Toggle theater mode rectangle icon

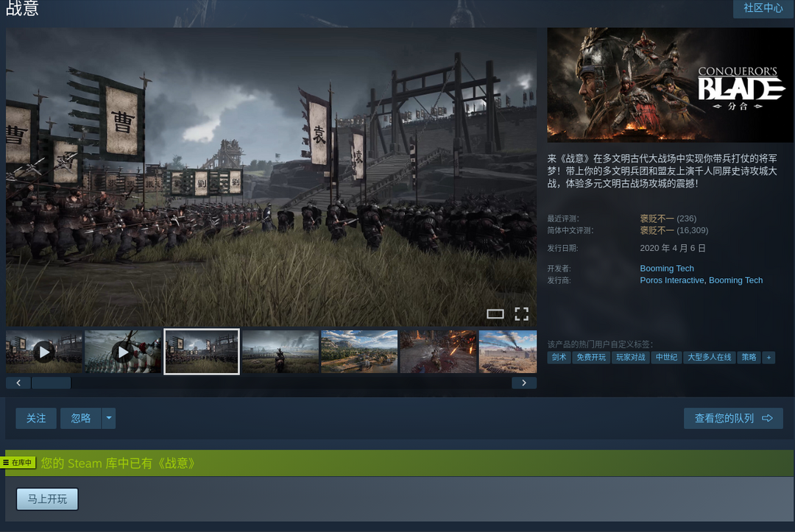[495, 314]
